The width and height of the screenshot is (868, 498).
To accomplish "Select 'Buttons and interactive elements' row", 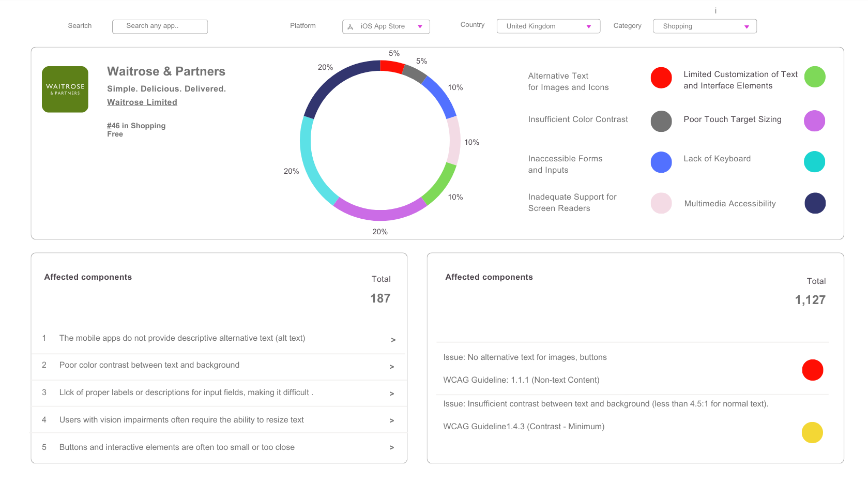I will (x=219, y=447).
